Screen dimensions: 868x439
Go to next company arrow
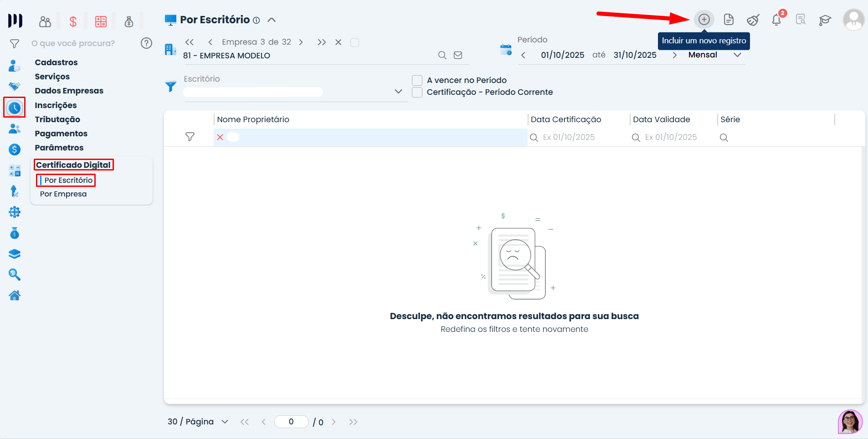tap(301, 42)
